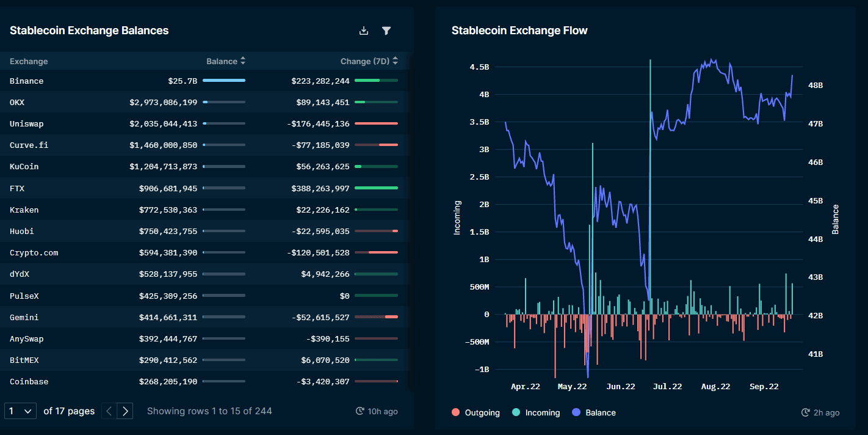Open the page number dropdown
This screenshot has width=868, height=435.
(x=20, y=411)
